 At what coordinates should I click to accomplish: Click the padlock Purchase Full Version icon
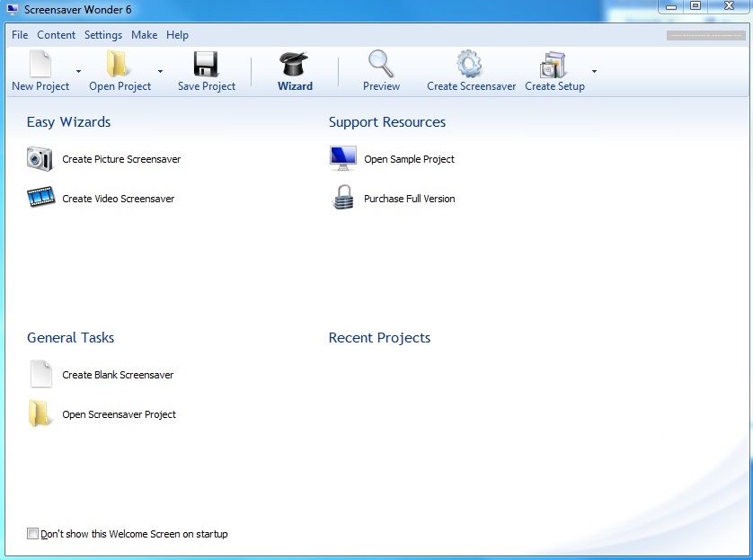coord(343,198)
